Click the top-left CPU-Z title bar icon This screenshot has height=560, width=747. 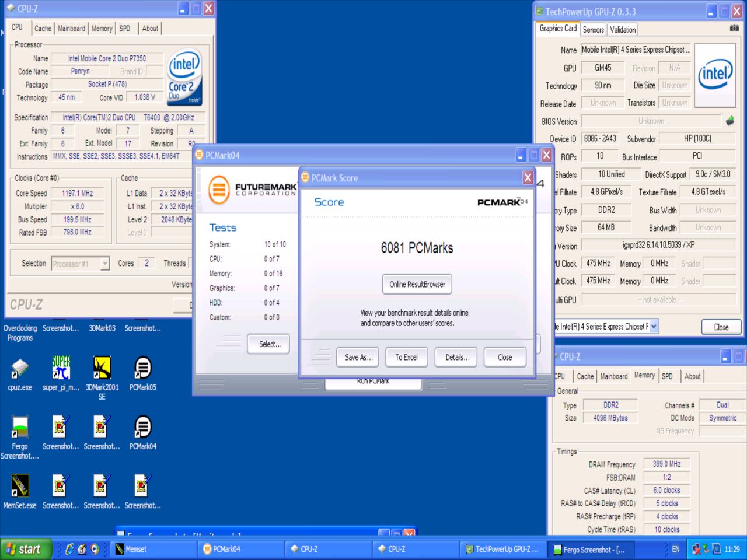pyautogui.click(x=11, y=8)
